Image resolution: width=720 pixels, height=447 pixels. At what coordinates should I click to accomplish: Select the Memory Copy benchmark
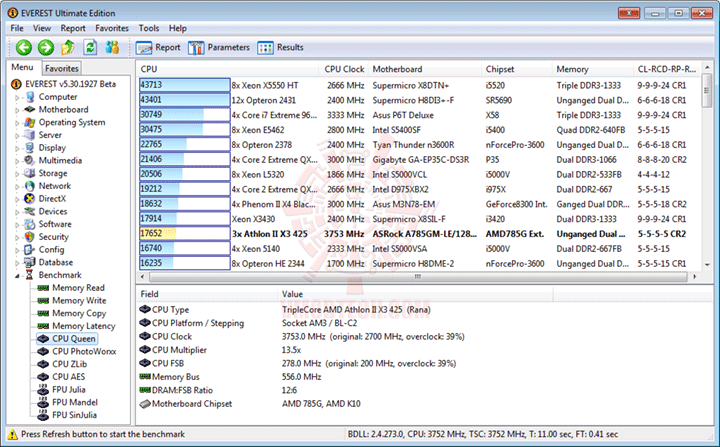click(79, 313)
